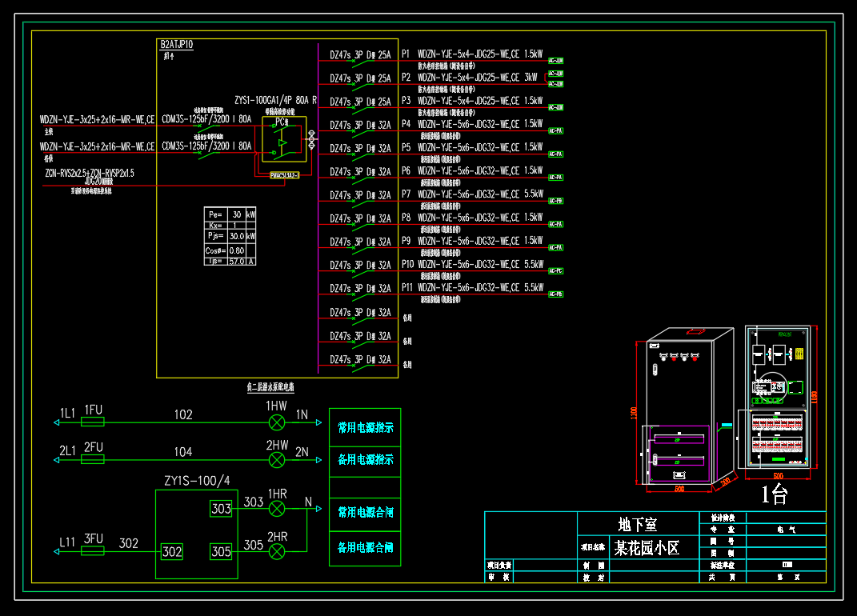This screenshot has width=857, height=616.
Task: Click the green tag on circuit P11
Action: tap(556, 294)
